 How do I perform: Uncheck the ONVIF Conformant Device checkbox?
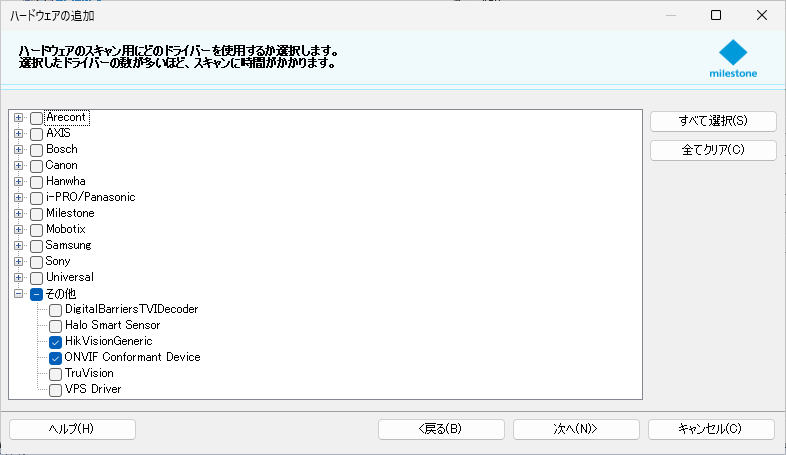(55, 358)
